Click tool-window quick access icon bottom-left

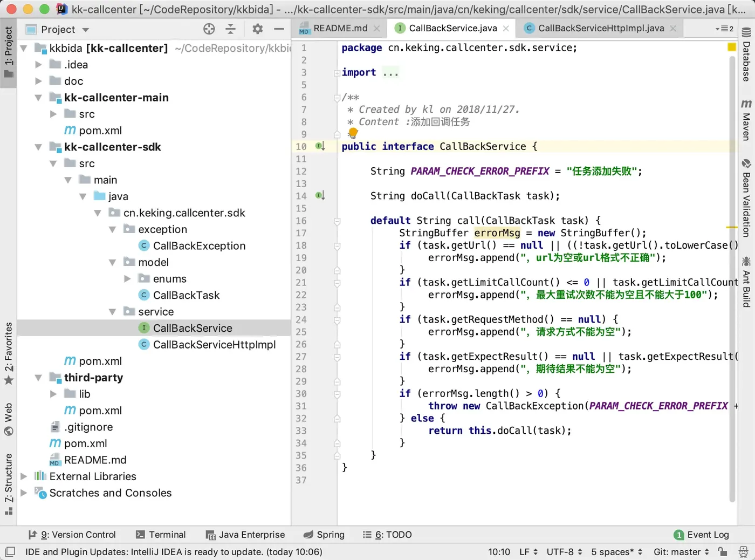[x=10, y=552]
